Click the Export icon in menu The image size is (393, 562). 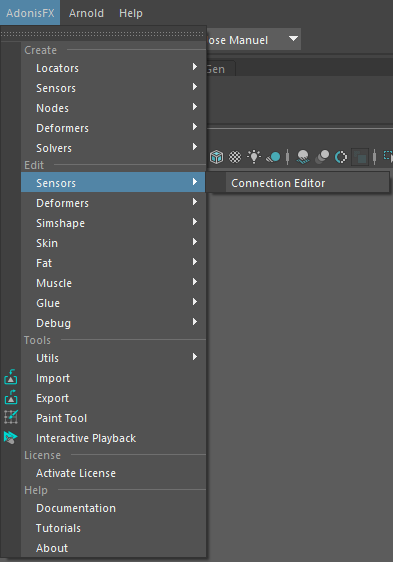(x=11, y=397)
